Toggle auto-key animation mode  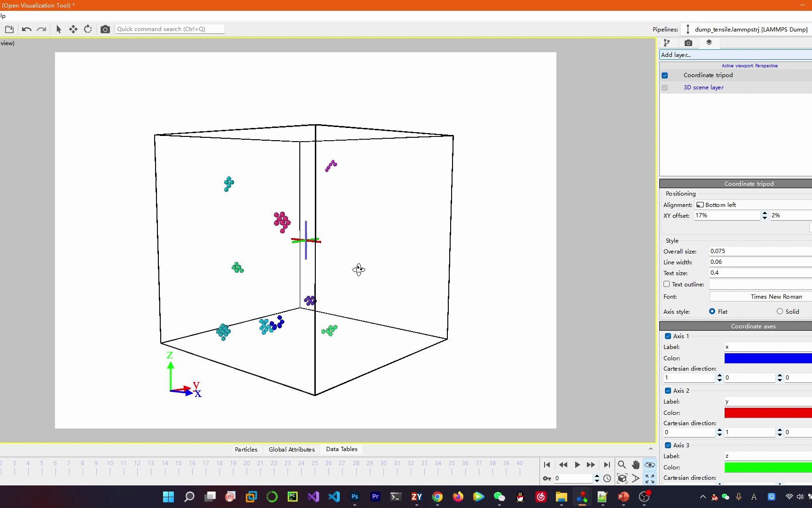pos(547,479)
